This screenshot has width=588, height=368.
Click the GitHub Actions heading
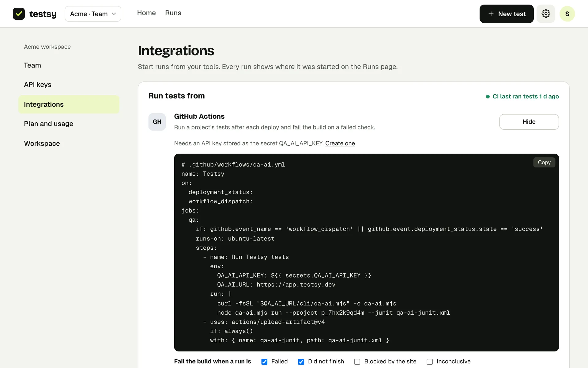coord(199,116)
